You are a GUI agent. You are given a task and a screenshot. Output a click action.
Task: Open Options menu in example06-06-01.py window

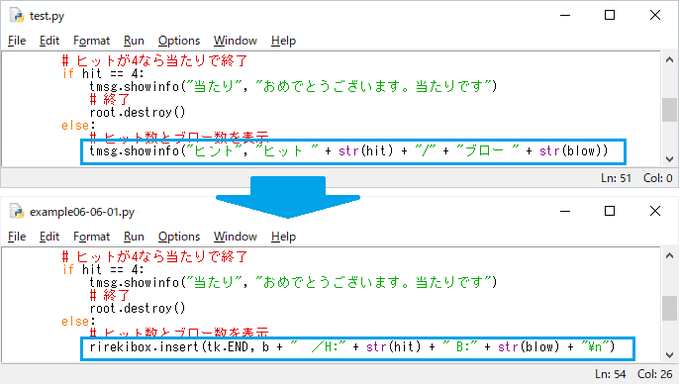point(179,237)
